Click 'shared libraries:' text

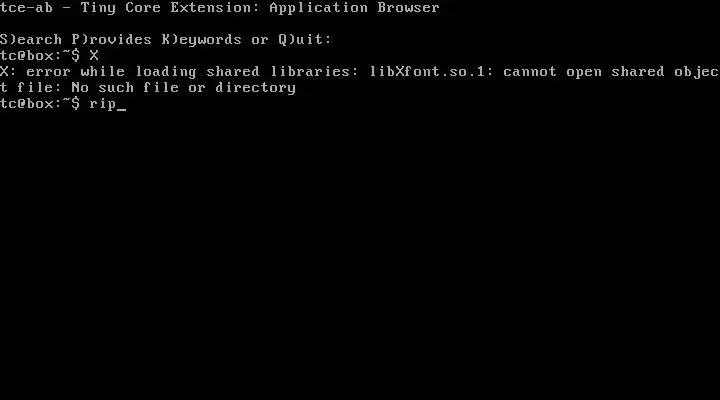tap(282, 72)
